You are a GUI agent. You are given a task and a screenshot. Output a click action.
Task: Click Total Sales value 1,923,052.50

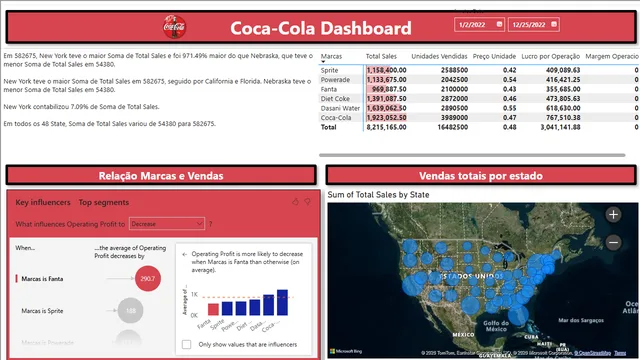pos(386,118)
